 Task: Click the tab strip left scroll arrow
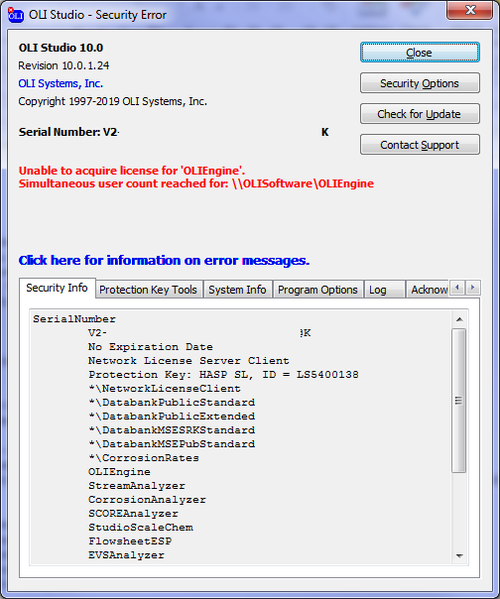point(458,287)
